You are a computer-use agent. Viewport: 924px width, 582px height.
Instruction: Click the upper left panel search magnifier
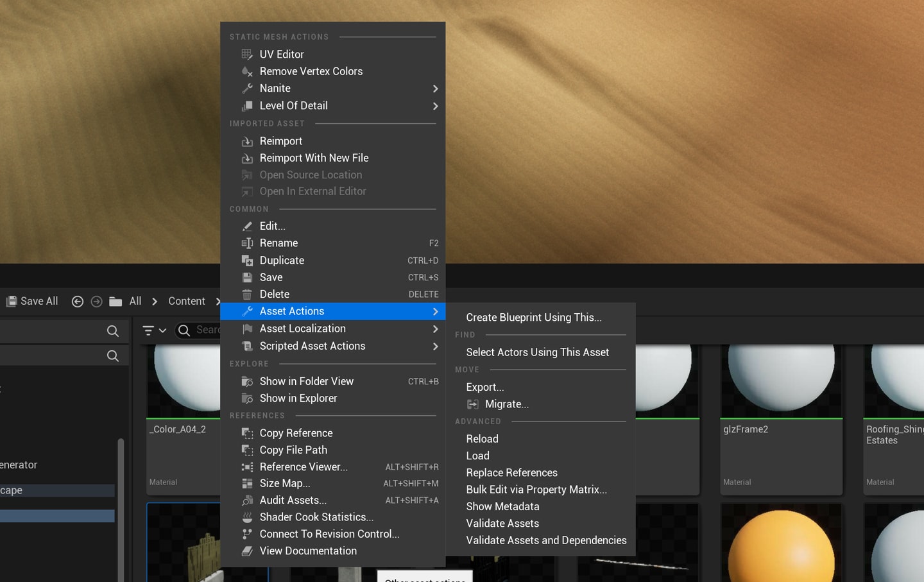click(x=113, y=331)
